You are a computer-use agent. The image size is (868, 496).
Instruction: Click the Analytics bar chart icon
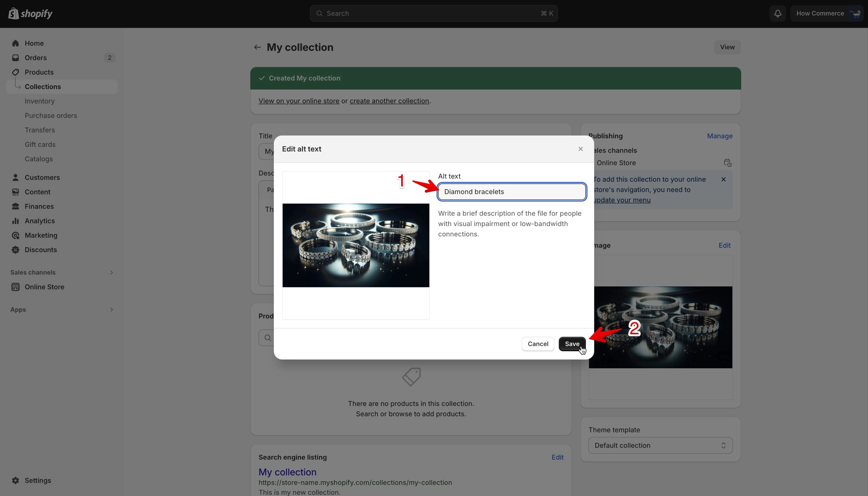(x=15, y=221)
